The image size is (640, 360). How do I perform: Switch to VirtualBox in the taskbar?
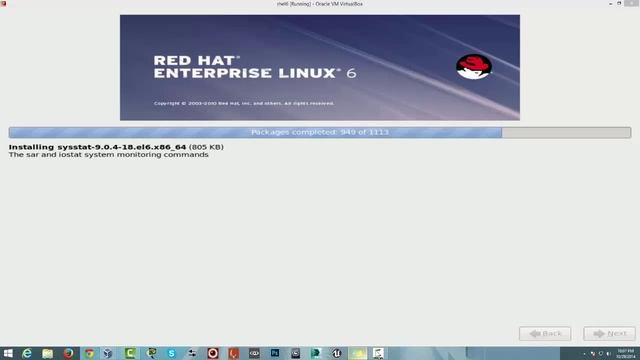[107, 353]
